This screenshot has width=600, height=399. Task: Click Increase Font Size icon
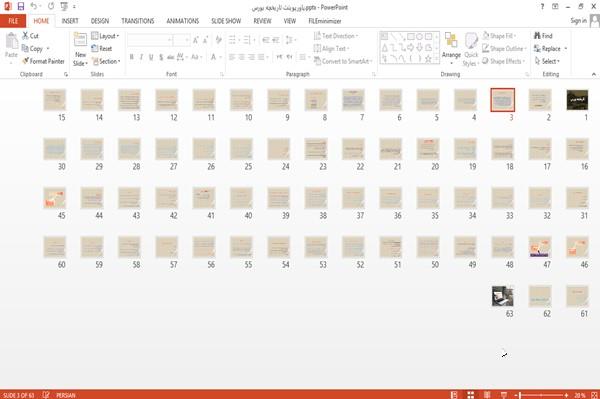point(196,40)
